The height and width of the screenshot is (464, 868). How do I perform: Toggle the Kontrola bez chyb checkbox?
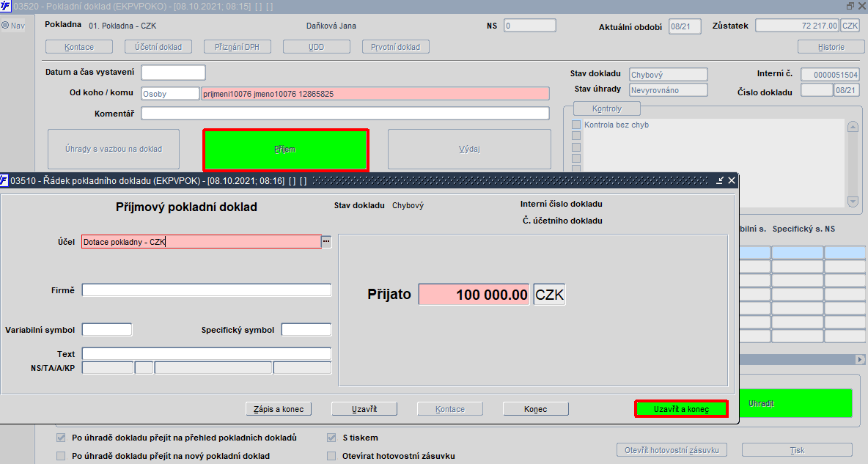(576, 125)
